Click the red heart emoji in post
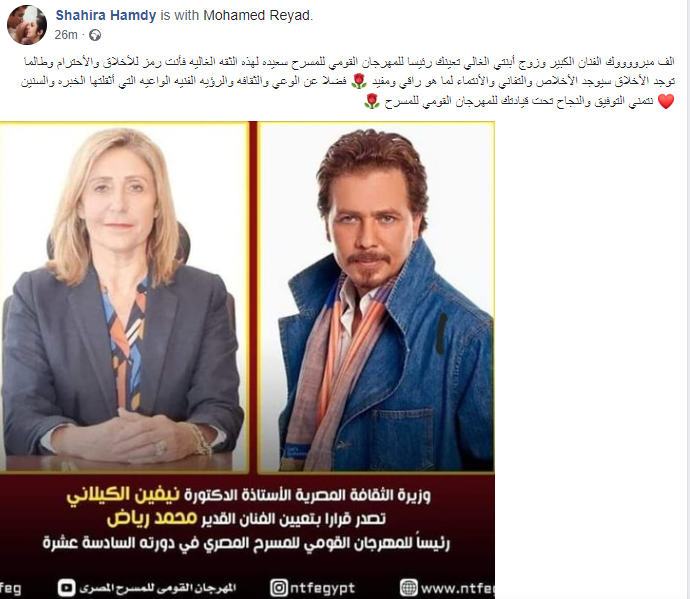Screen dimensions: 690x599 click(666, 102)
